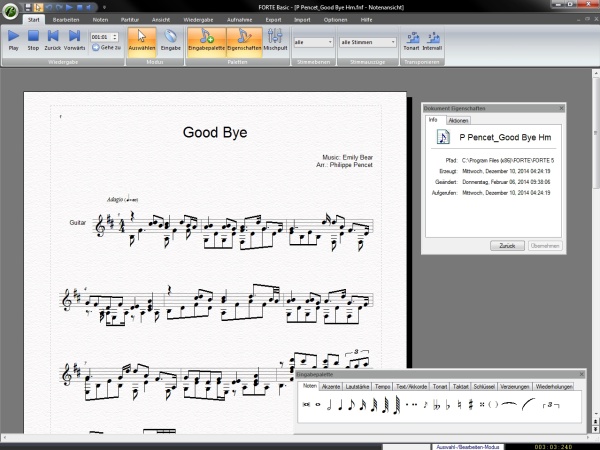Select the Good Bye title text

pos(215,132)
